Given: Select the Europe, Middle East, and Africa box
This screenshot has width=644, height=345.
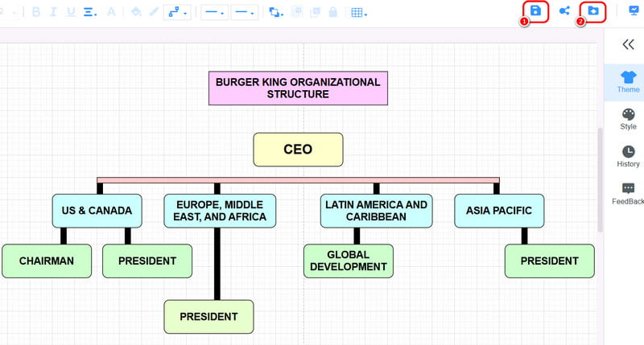Looking at the screenshot, I should tap(220, 211).
